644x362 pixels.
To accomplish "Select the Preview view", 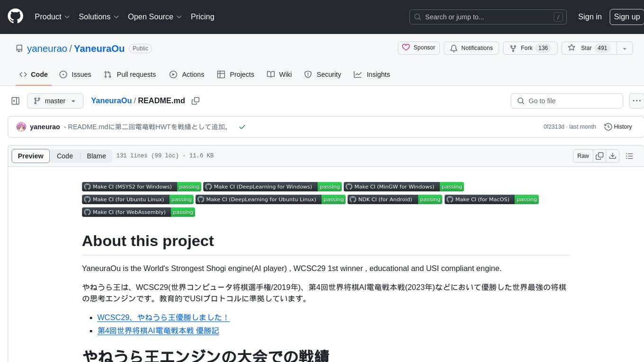I will (31, 156).
